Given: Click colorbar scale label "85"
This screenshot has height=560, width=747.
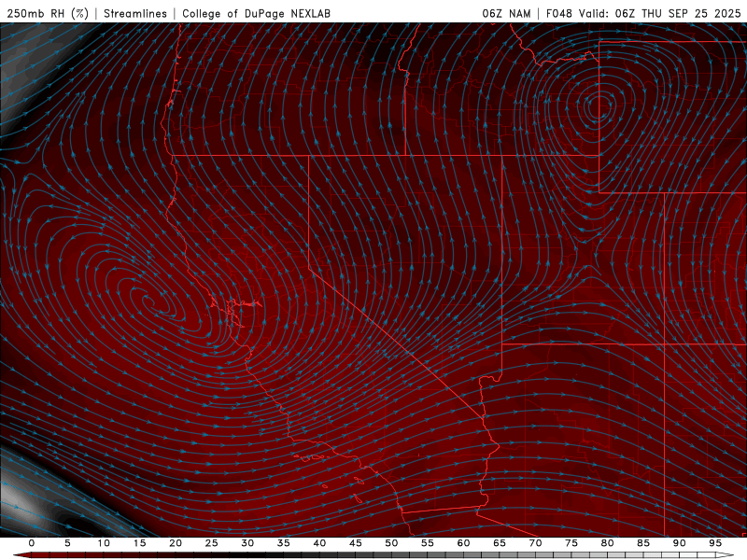Looking at the screenshot, I should coord(643,543).
